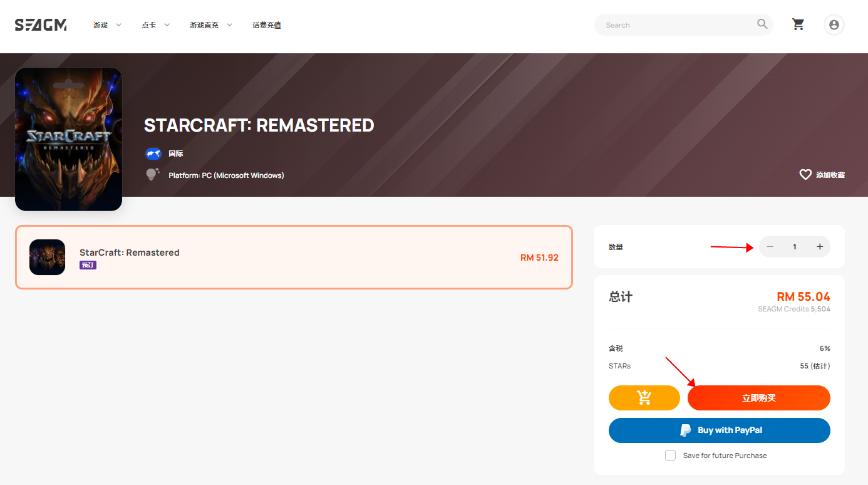The image size is (868, 485).
Task: Open the SEAGM home logo
Action: point(41,25)
